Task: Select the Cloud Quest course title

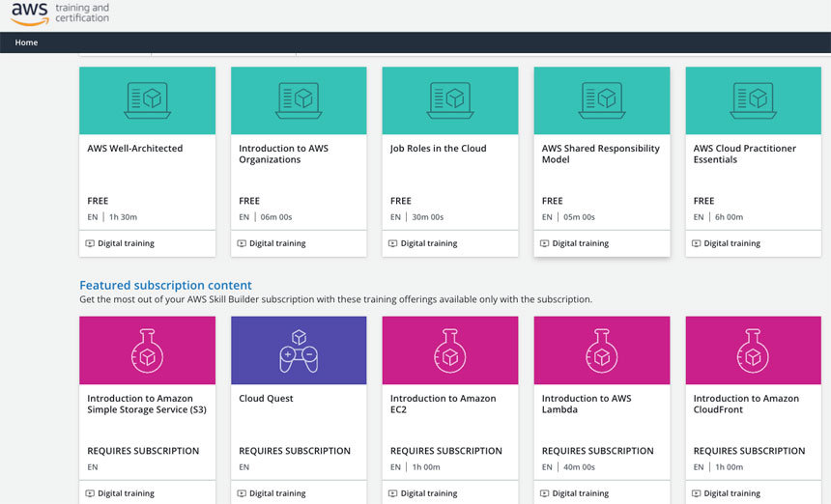Action: (x=266, y=399)
